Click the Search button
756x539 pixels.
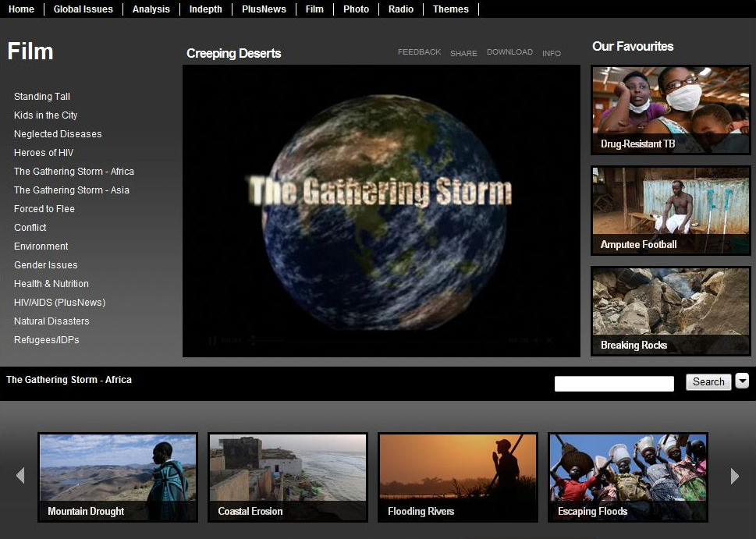tap(707, 381)
